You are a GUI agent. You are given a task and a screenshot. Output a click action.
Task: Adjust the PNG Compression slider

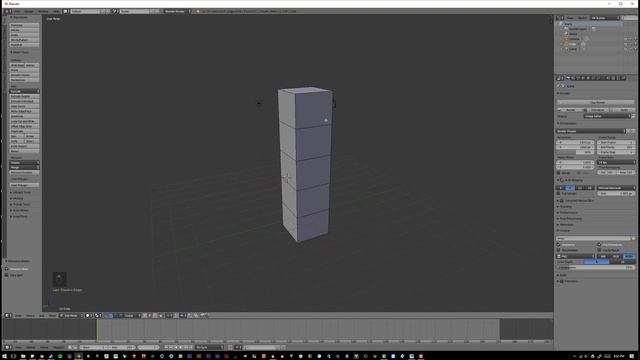596,267
